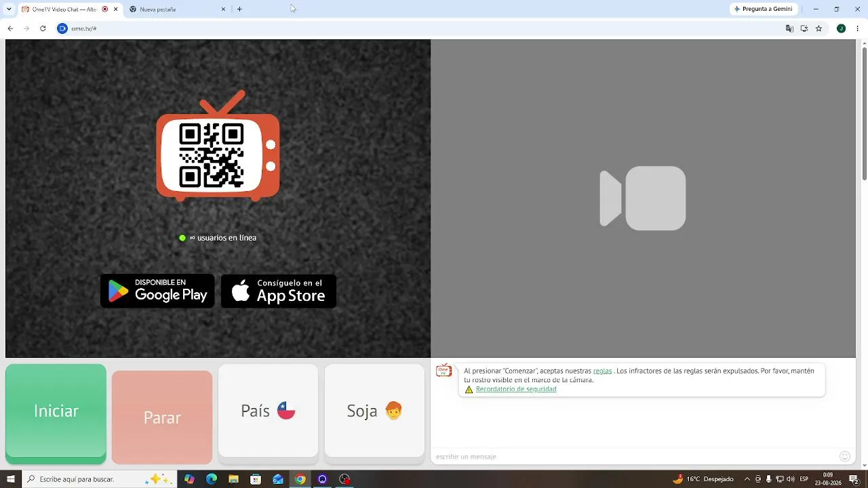Click the camera placeholder in partner video

pos(643,198)
